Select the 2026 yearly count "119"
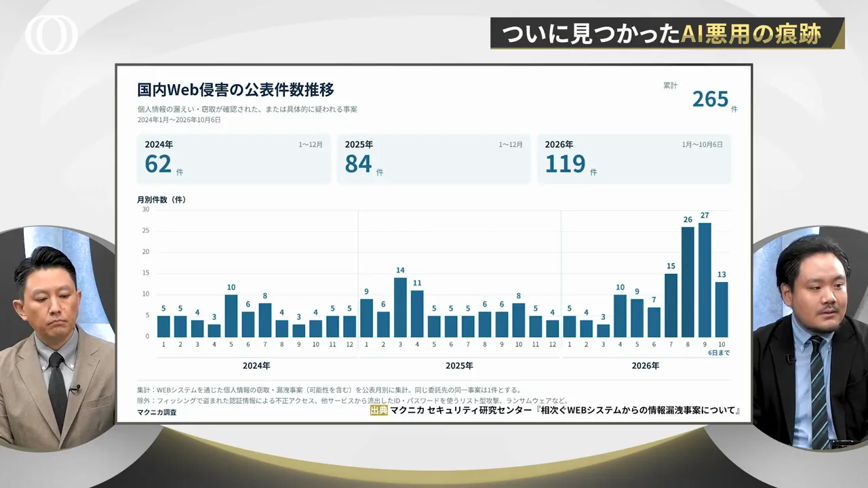Viewport: 868px width, 488px height. [x=565, y=164]
